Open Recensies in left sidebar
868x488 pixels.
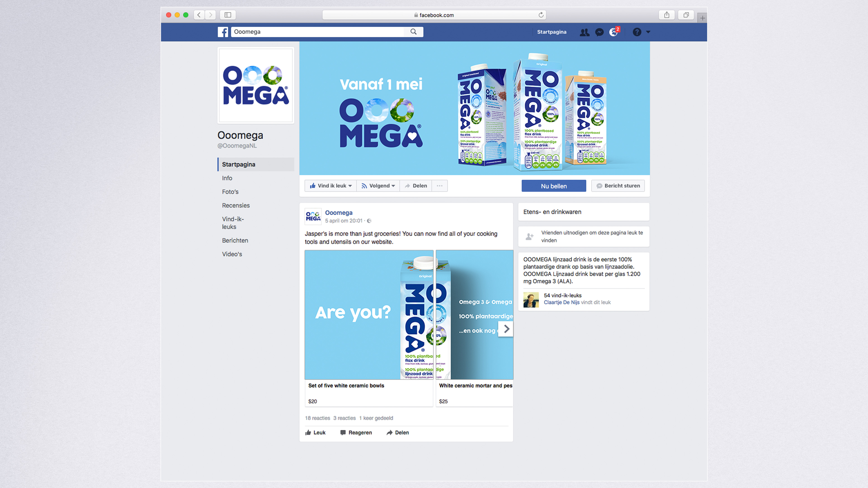tap(236, 205)
